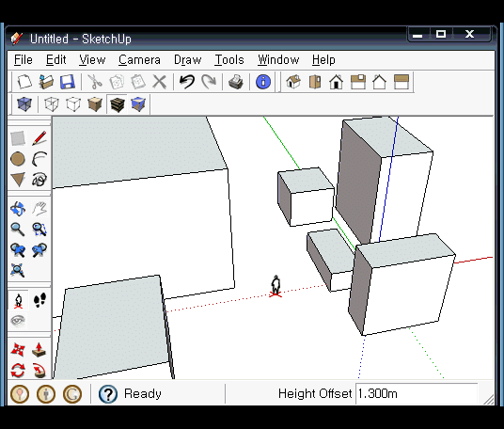Select the Freehand scribble tool
The width and height of the screenshot is (504, 429).
pyautogui.click(x=39, y=180)
